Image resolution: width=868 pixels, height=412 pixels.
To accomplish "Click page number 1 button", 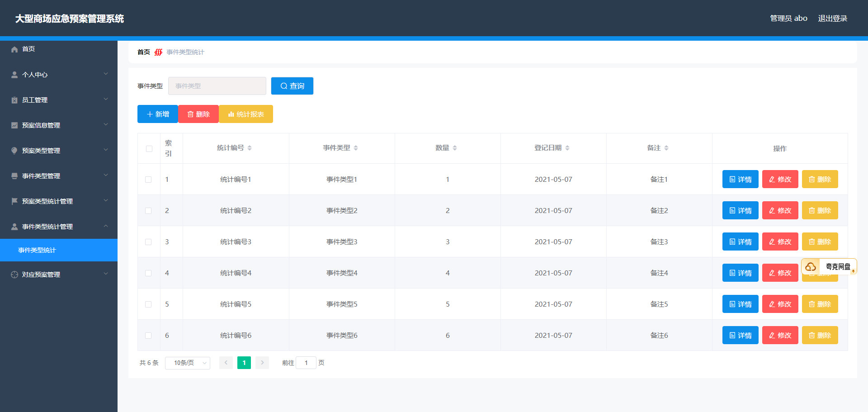I will (244, 363).
